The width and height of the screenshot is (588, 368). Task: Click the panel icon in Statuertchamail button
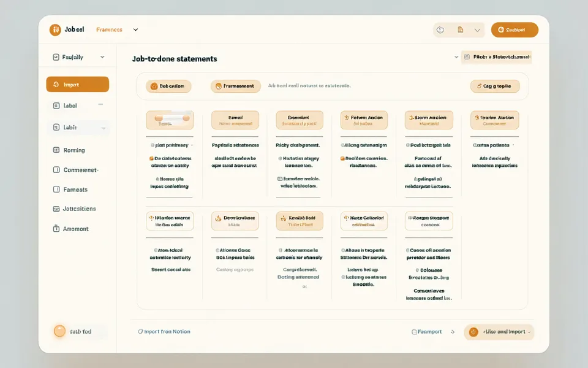pyautogui.click(x=467, y=57)
